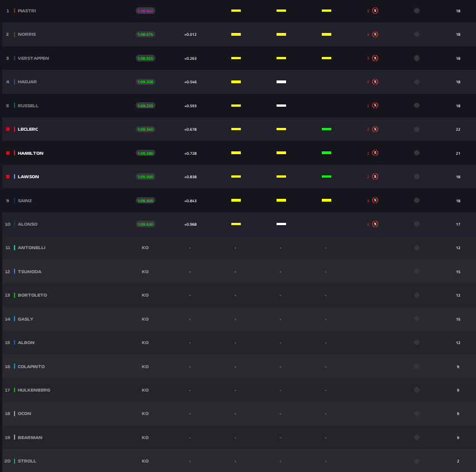
Task: Click the white sector bar in Hadjar's row
Action: coord(281,82)
